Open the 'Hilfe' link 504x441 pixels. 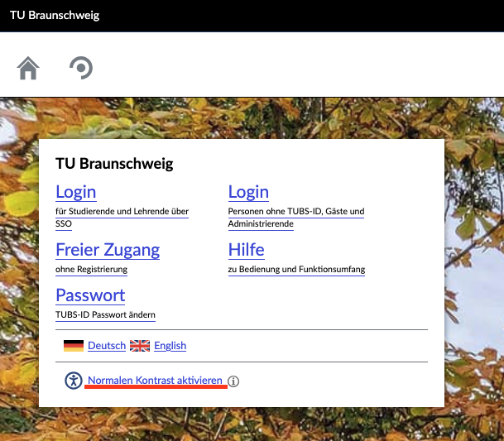point(247,250)
